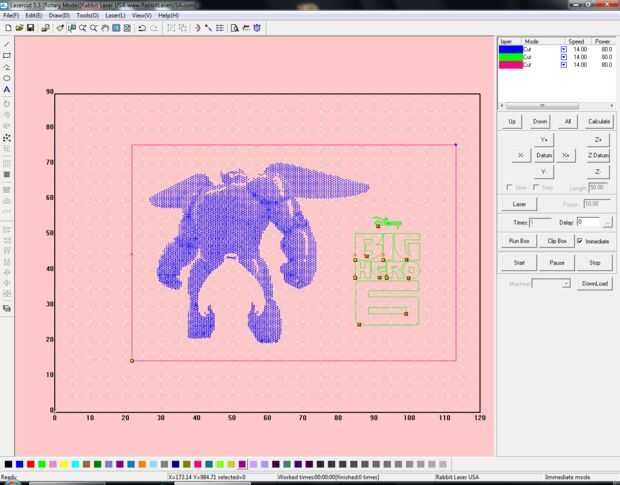Click the print preview page icon
Image resolution: width=620 pixels, height=485 pixels.
point(234,28)
